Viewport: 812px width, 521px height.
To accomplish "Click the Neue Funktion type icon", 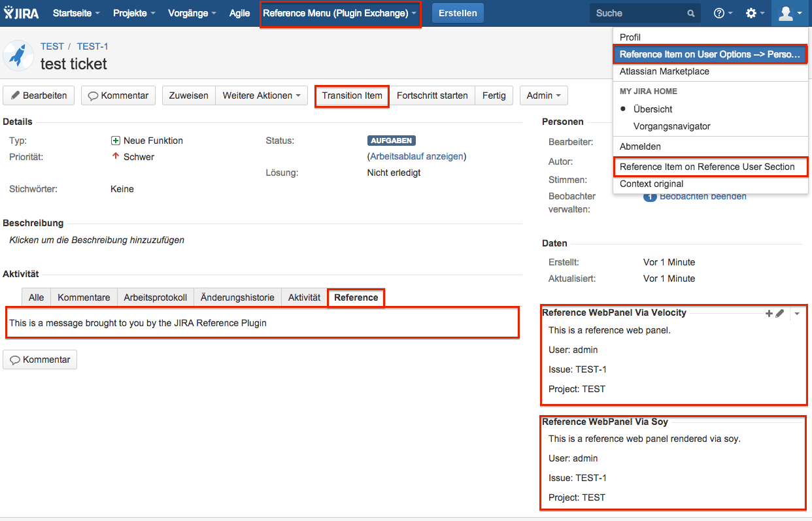I will [x=116, y=141].
